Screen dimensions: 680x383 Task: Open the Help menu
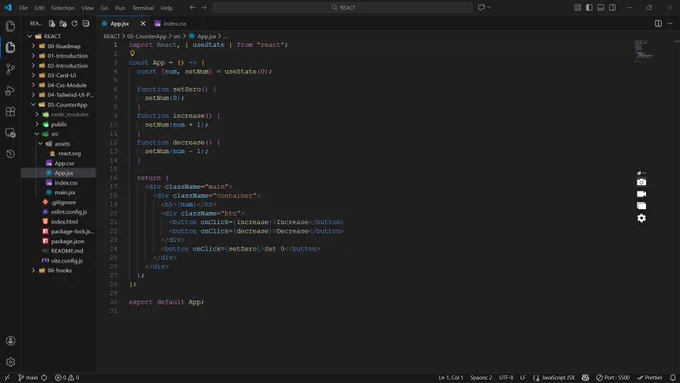[166, 8]
